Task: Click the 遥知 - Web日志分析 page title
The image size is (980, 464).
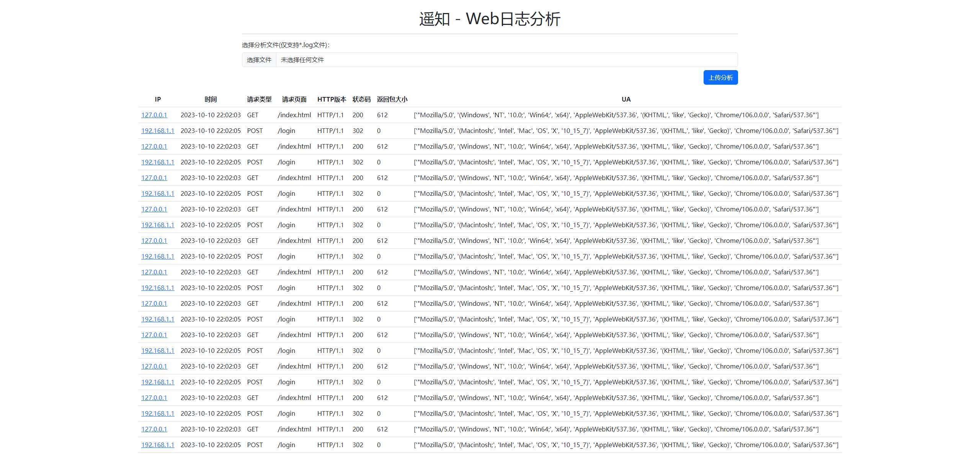Action: pos(490,19)
